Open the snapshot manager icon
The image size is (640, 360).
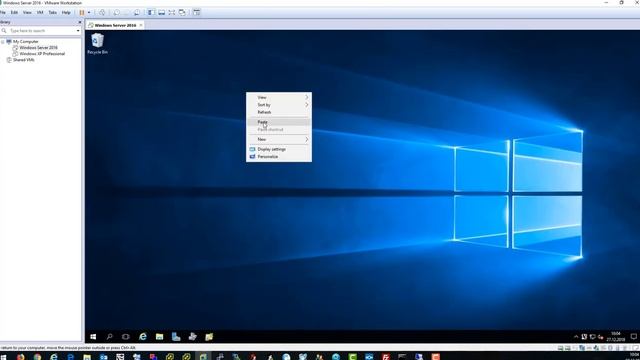pos(137,13)
